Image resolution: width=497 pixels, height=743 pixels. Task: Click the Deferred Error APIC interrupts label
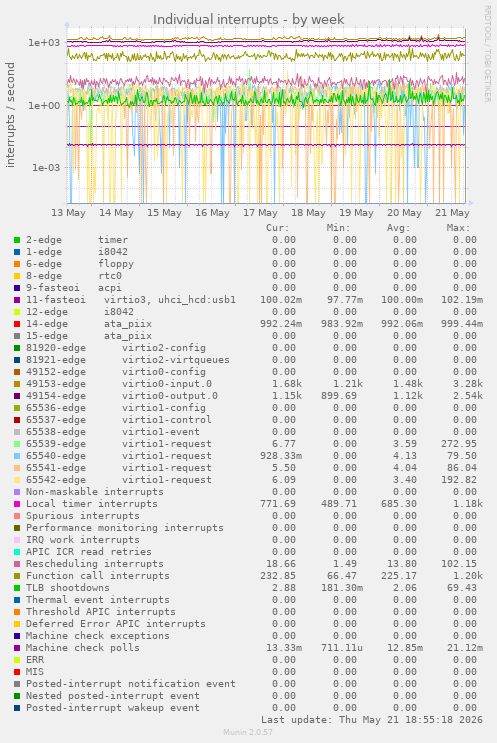pos(116,624)
